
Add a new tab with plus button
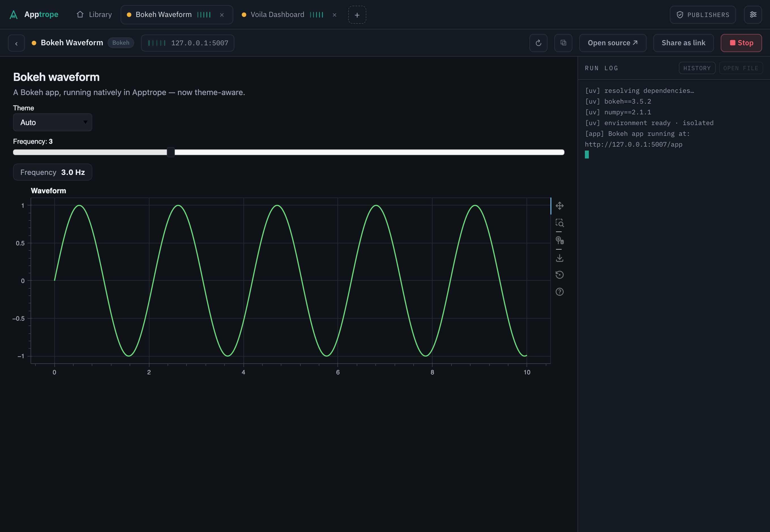pos(357,15)
